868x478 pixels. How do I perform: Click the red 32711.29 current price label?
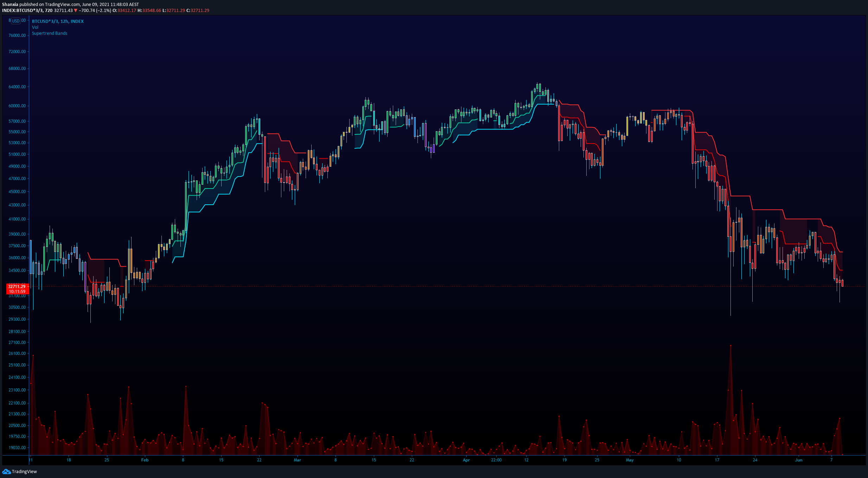click(17, 287)
